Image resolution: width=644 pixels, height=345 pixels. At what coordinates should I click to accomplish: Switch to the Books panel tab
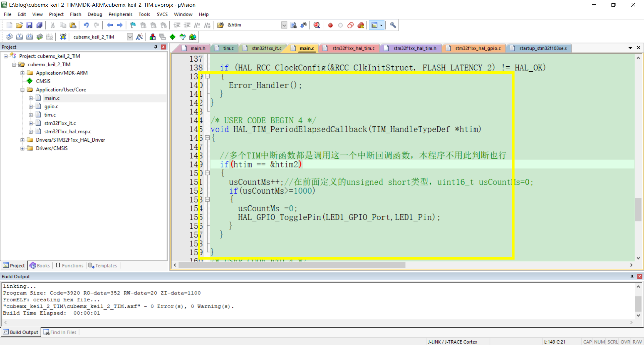pyautogui.click(x=40, y=266)
